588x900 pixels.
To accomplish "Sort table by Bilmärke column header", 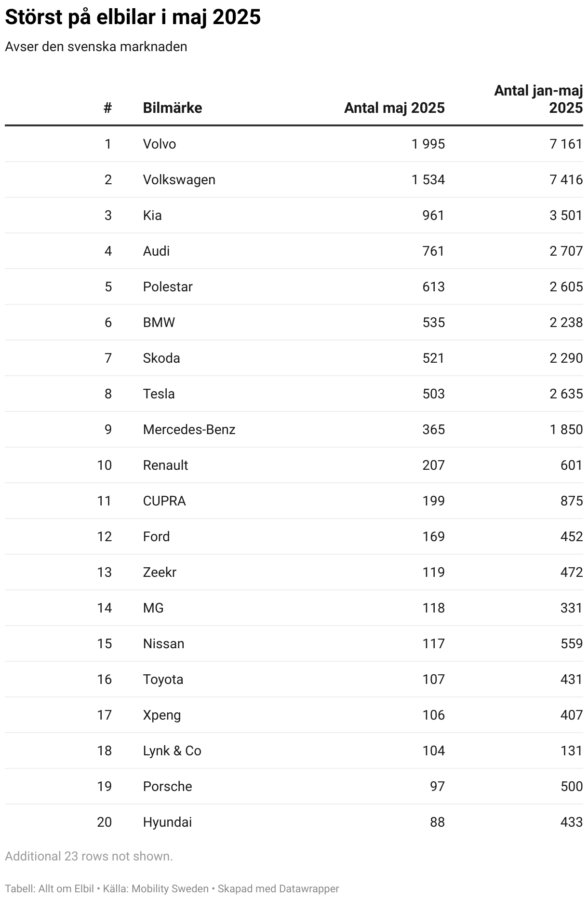I will pyautogui.click(x=172, y=108).
